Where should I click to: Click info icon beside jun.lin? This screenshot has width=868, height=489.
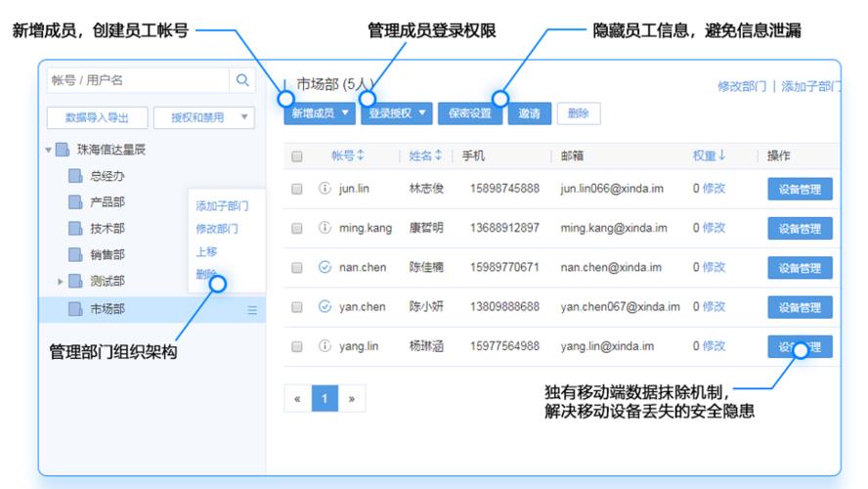coord(325,189)
